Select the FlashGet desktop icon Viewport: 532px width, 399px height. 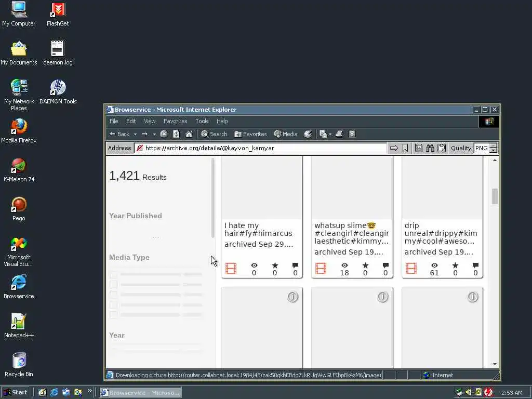click(x=58, y=14)
